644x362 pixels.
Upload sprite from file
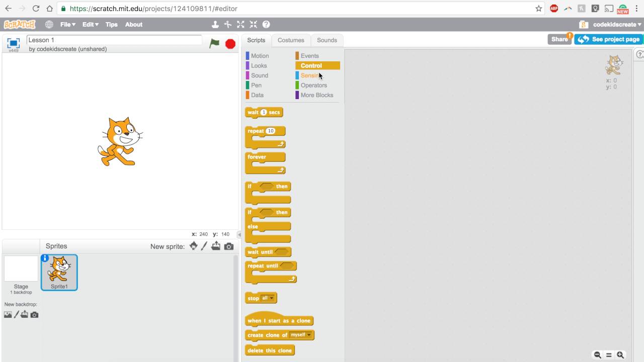(216, 246)
